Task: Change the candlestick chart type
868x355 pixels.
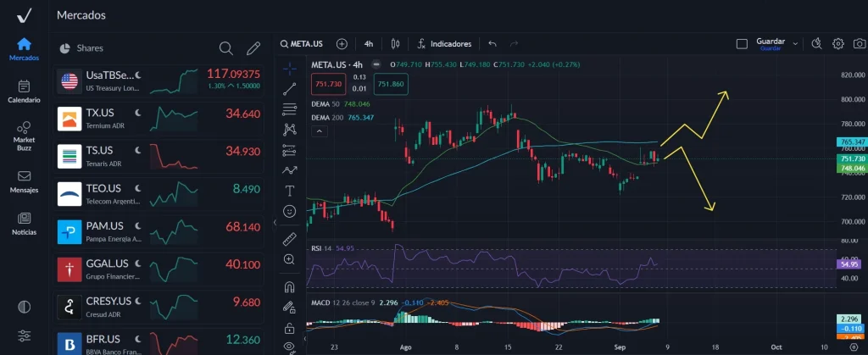Action: pos(395,44)
